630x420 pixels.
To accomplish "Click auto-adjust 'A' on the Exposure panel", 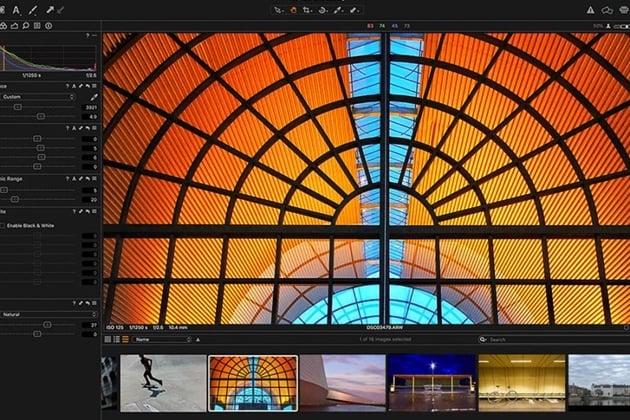I will coord(74,128).
